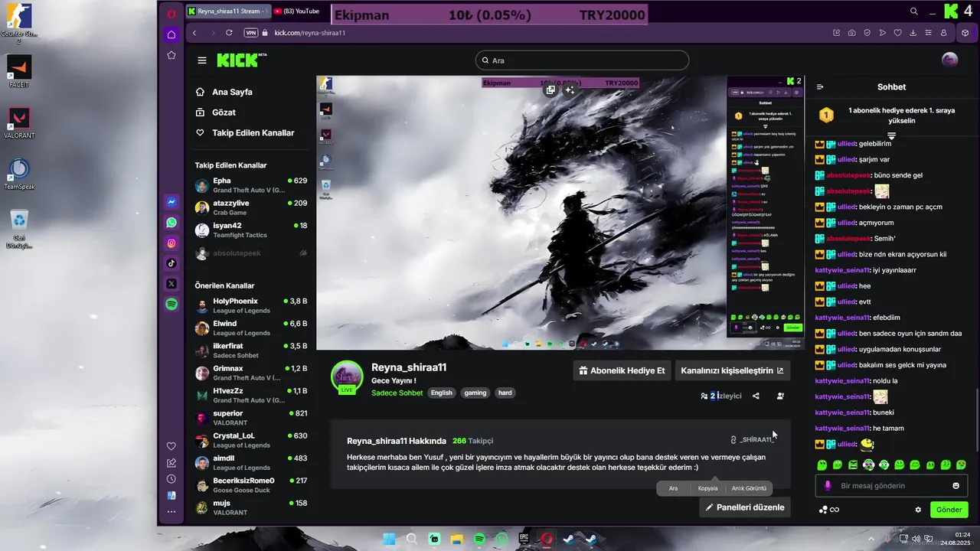Click the sparkle AI icon on video

pyautogui.click(x=570, y=90)
